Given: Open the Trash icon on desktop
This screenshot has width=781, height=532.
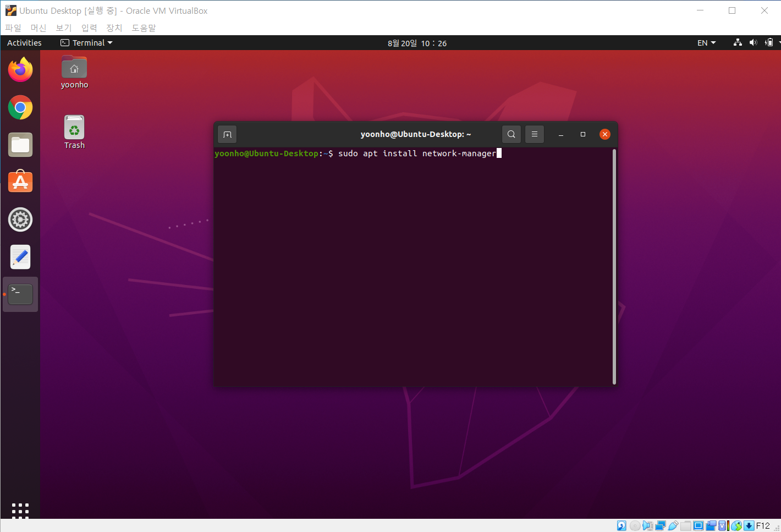Looking at the screenshot, I should point(74,133).
